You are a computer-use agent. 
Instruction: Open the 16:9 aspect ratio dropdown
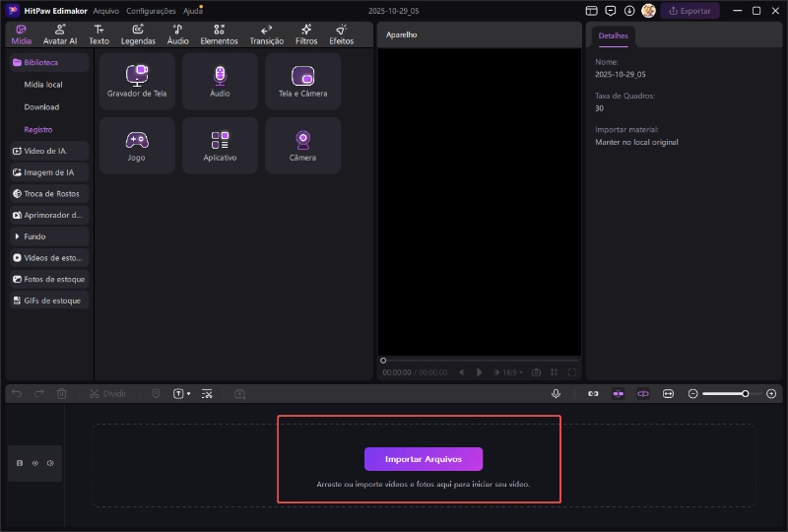511,372
